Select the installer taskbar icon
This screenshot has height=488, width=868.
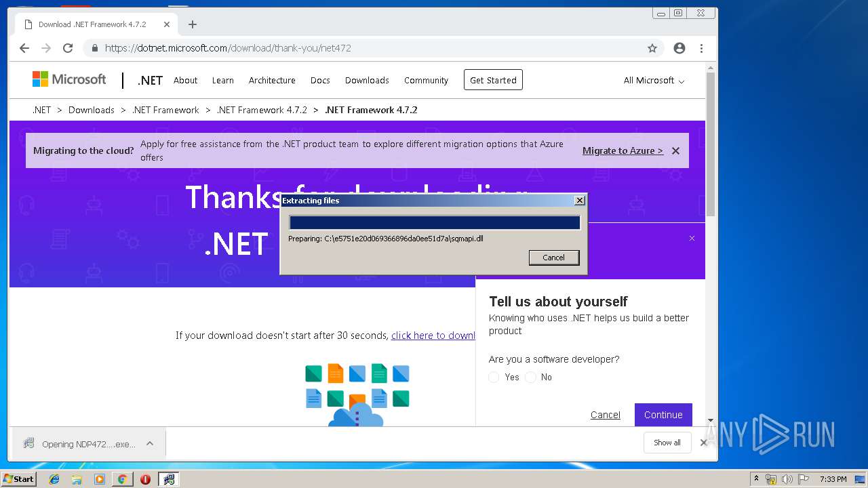(x=169, y=479)
